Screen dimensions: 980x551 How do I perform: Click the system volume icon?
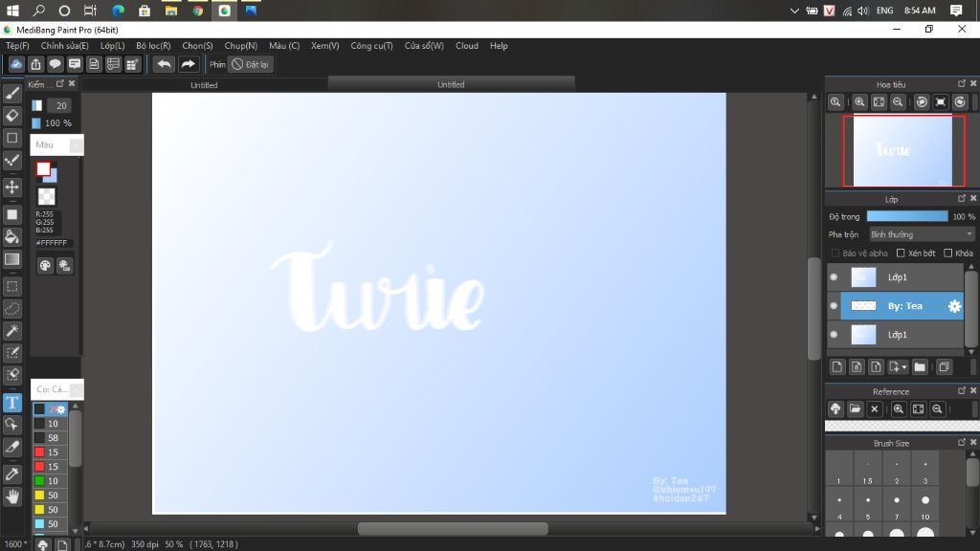863,11
